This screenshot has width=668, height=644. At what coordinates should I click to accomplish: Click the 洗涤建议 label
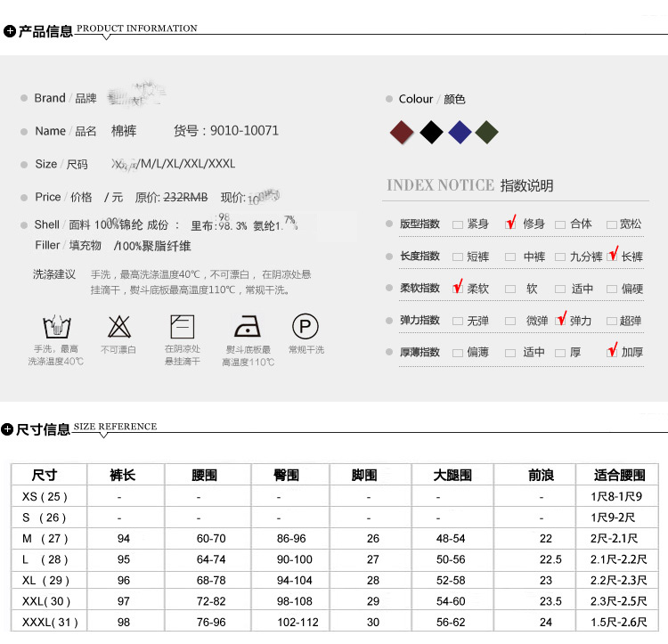tap(54, 274)
